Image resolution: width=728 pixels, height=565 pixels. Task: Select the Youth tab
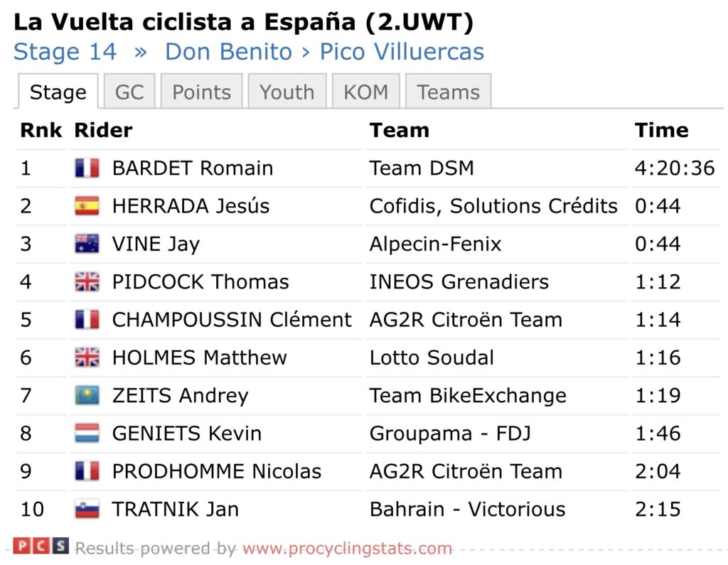tap(287, 92)
